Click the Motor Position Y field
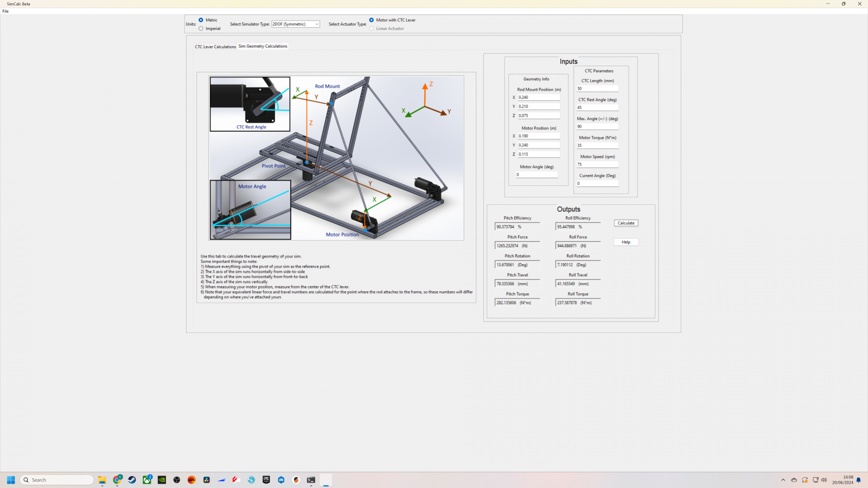The image size is (868, 488). (x=538, y=145)
